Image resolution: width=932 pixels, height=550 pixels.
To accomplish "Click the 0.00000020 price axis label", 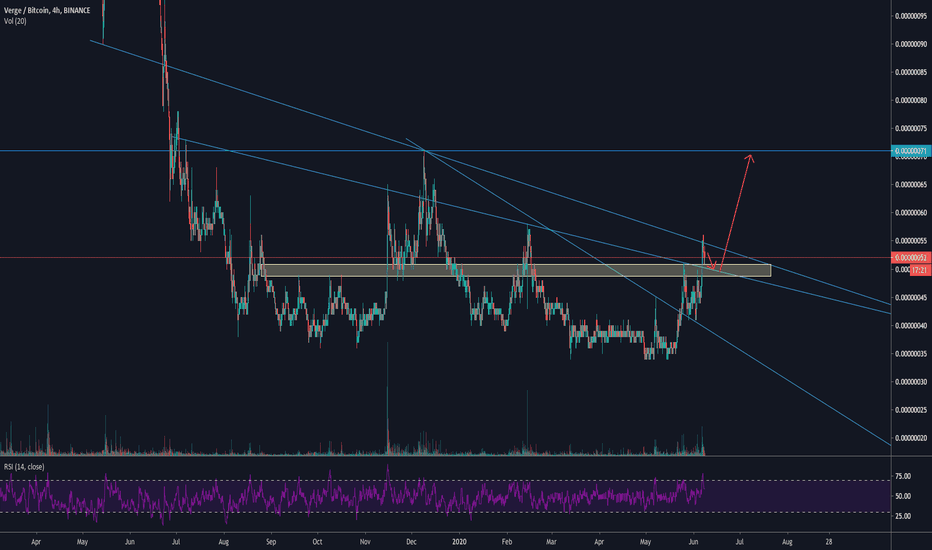I will [x=911, y=438].
